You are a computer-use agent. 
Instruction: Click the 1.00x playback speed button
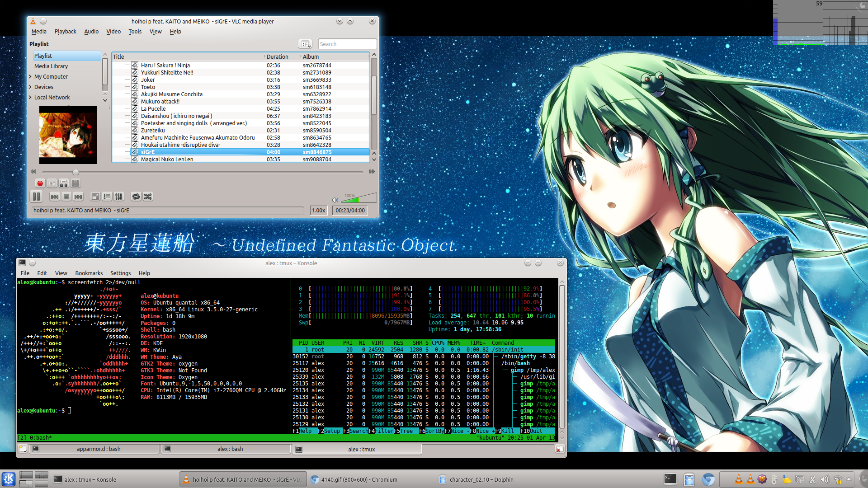(x=319, y=211)
